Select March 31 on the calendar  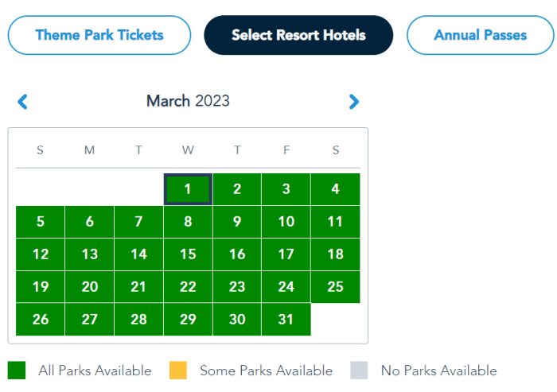point(286,320)
